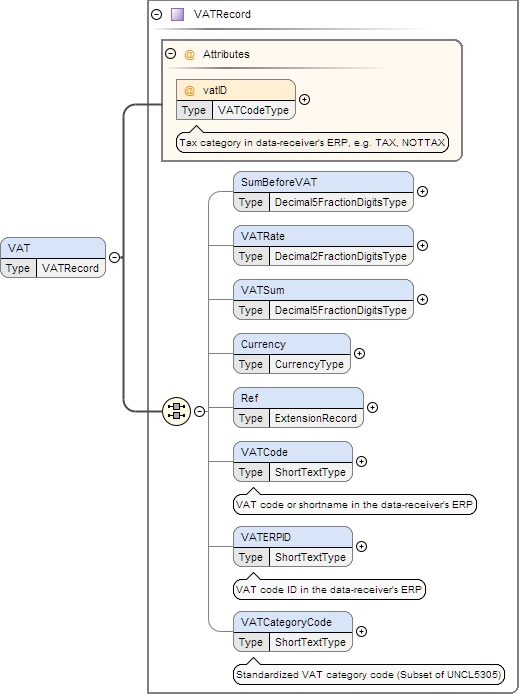This screenshot has width=520, height=695.
Task: Expand the SumBeforeVAT element
Action: coord(422,191)
